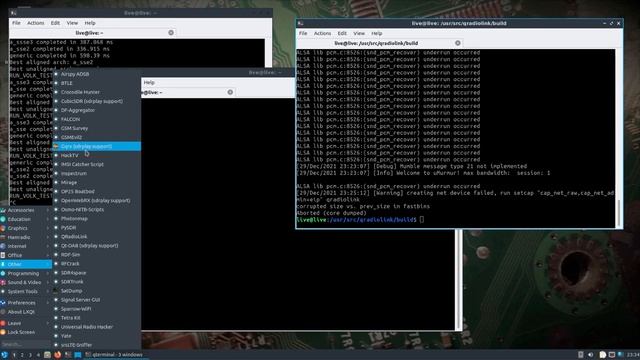Launch IMSI Catcher Script
Image resolution: width=640 pixels, height=360 pixels.
(x=96, y=164)
